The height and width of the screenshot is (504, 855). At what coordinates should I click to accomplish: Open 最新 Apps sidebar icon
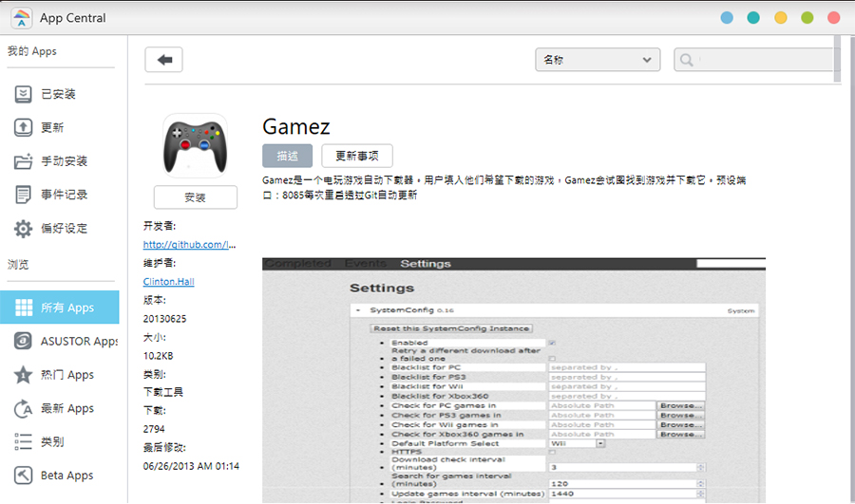coord(24,408)
